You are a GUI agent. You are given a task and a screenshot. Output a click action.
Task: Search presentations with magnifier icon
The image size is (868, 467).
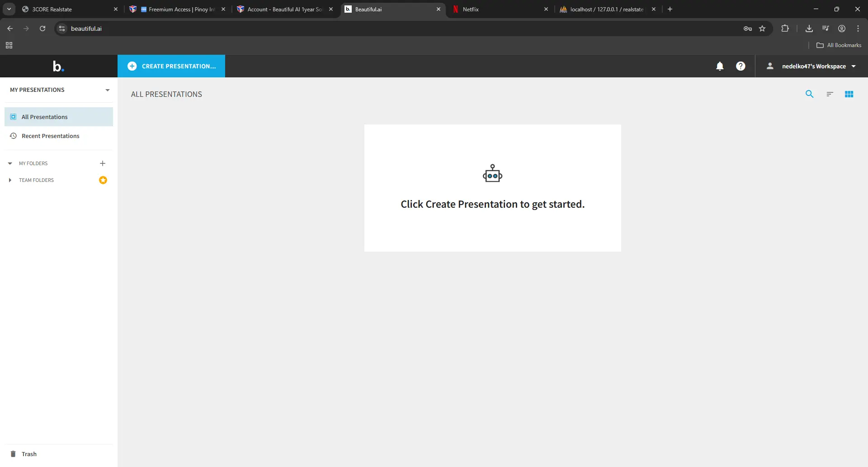coord(809,94)
